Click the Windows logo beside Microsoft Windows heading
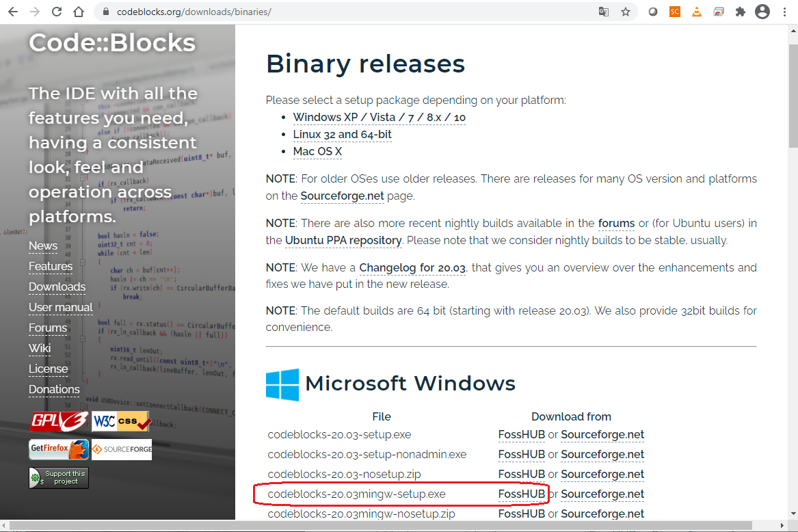This screenshot has width=798, height=532. pos(282,384)
